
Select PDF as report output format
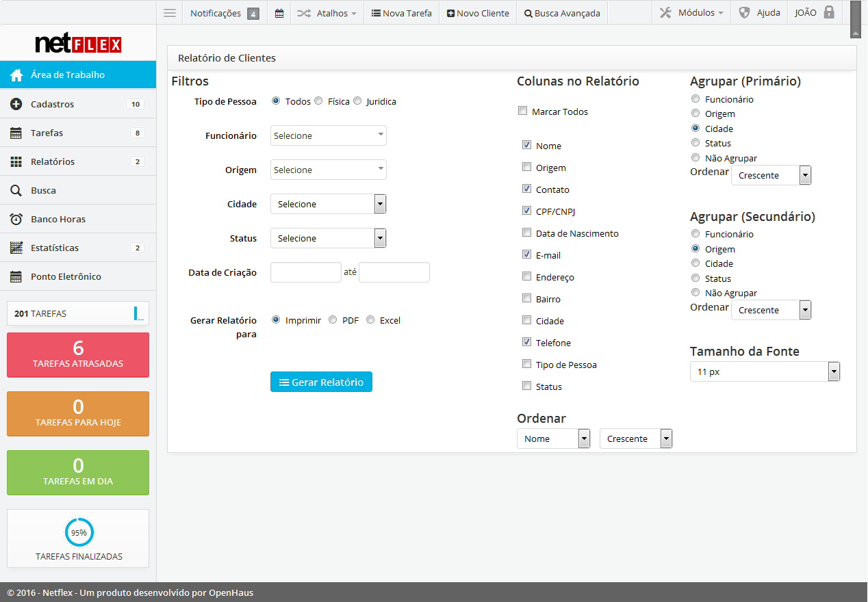(333, 319)
